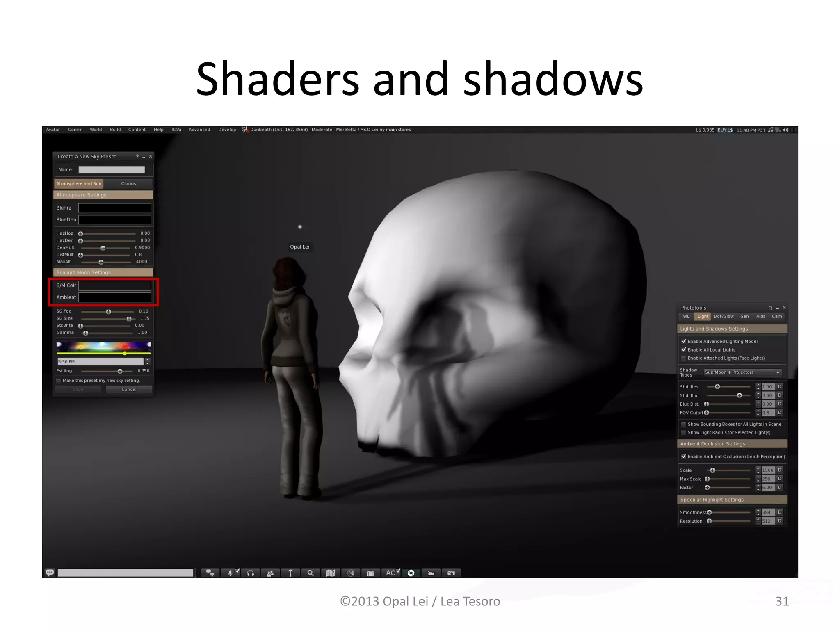This screenshot has width=840, height=630.
Task: Click Factor value stepper arrows
Action: 758,487
